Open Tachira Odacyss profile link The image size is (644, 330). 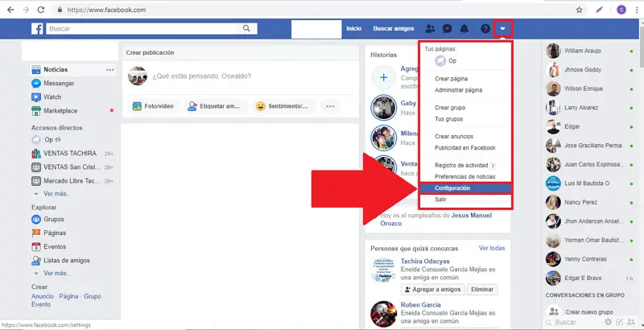[425, 262]
